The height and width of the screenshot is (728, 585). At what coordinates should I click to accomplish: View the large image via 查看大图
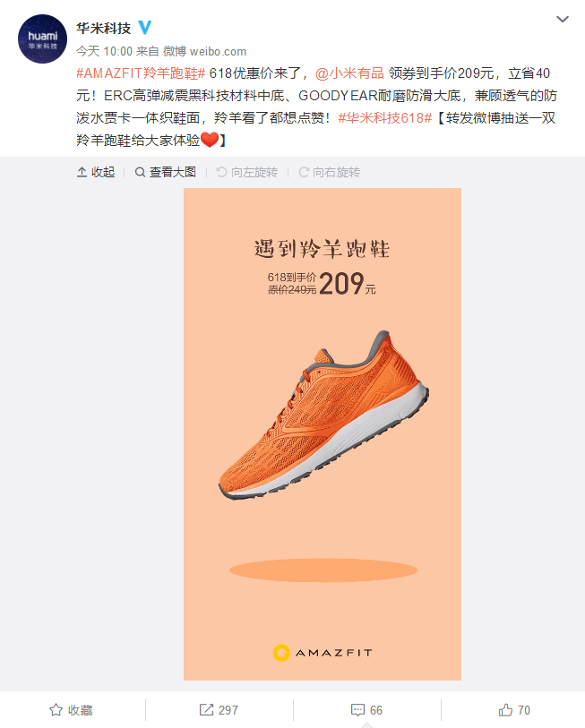166,172
